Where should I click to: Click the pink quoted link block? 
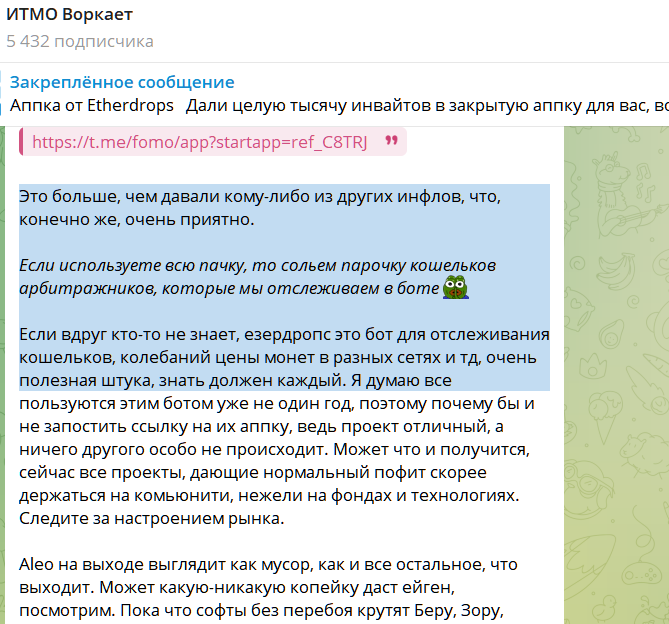213,142
